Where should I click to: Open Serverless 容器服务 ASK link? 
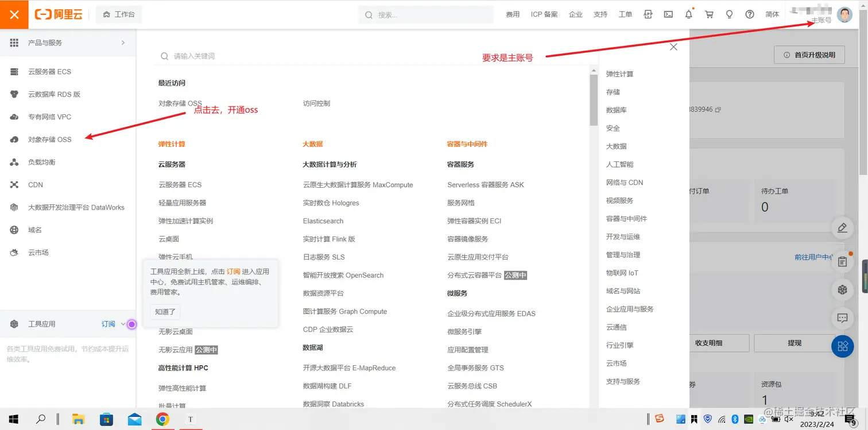(486, 185)
